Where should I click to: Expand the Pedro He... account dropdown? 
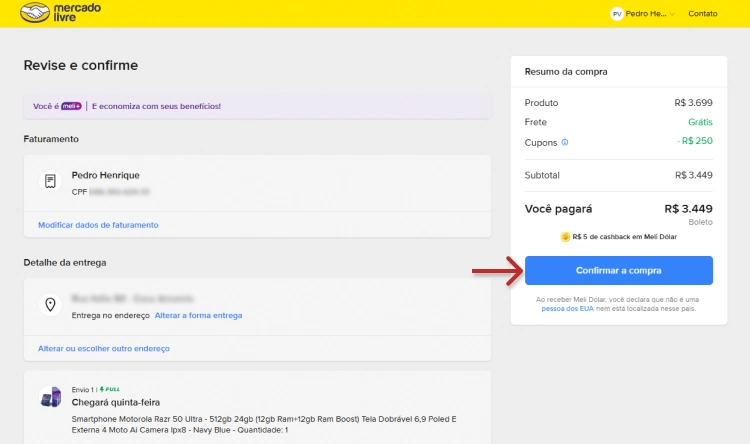pos(650,14)
